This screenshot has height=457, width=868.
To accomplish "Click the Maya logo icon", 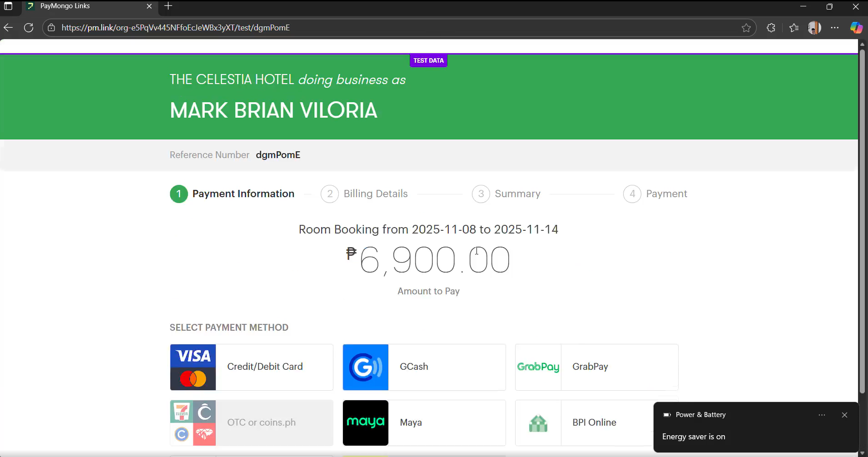I will [366, 423].
